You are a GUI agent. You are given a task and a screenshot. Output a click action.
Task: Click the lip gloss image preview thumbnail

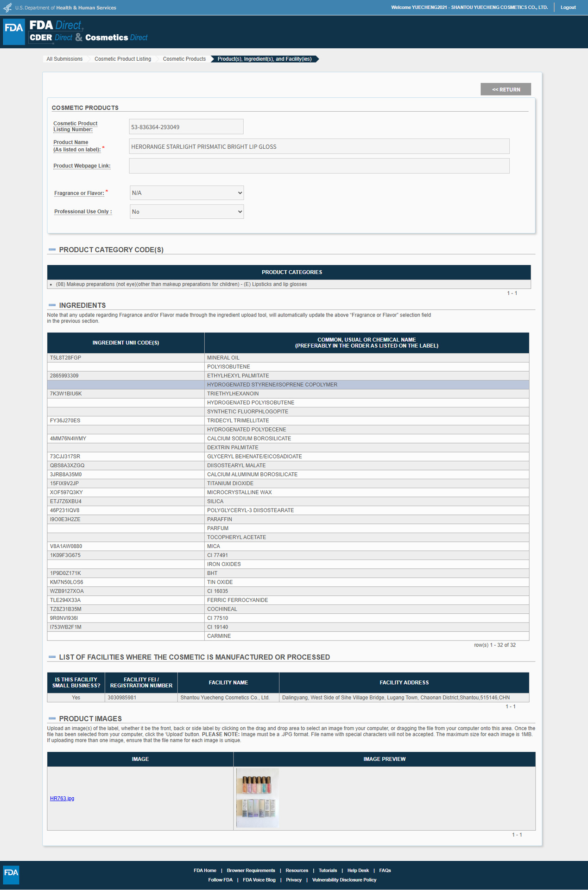tap(258, 798)
